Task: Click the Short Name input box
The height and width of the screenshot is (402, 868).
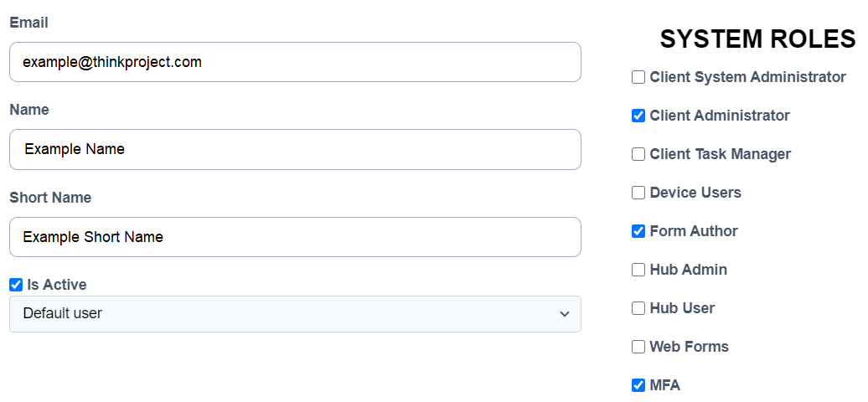Action: click(295, 237)
